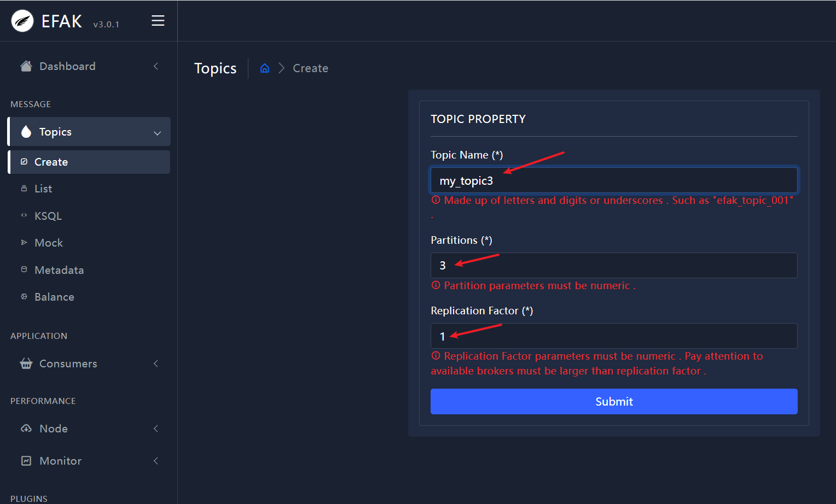This screenshot has height=504, width=836.
Task: Click the Replication Factor (*) label
Action: (x=481, y=310)
